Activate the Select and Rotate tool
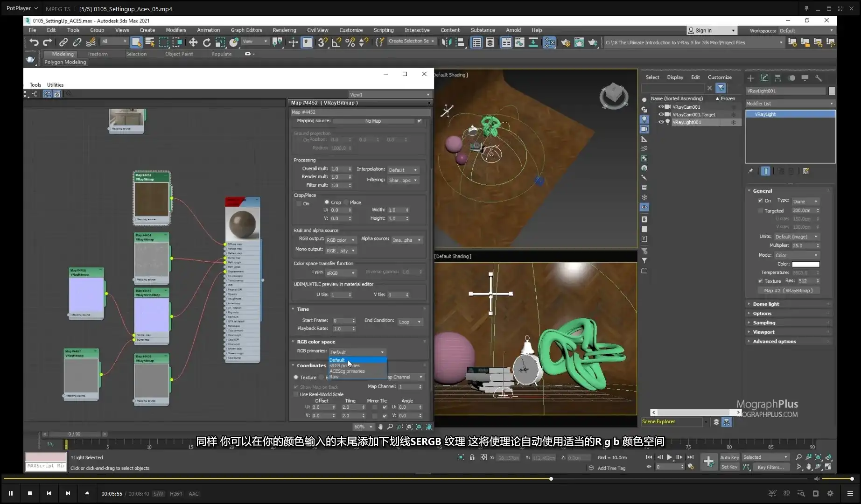The width and height of the screenshot is (861, 504). (207, 42)
